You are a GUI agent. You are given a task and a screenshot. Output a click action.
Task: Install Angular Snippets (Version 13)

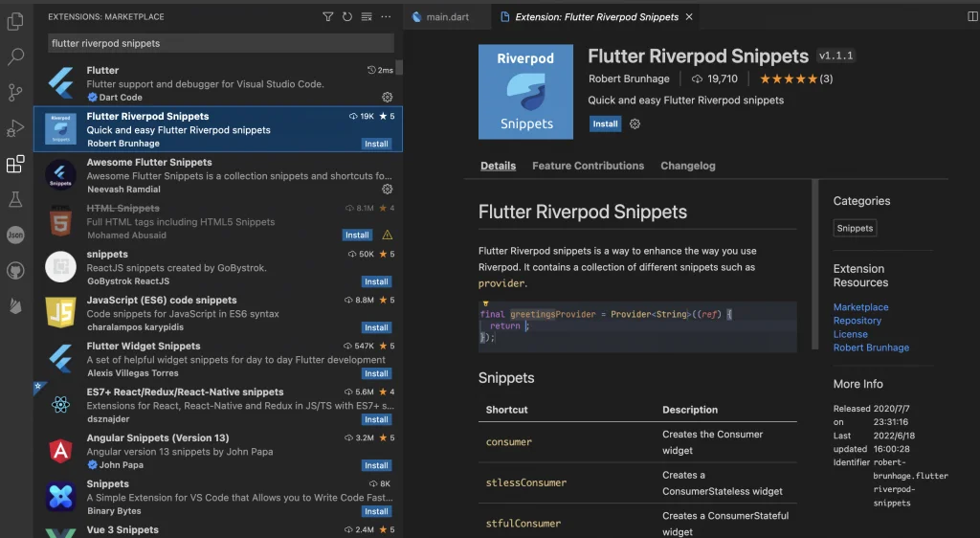(376, 465)
